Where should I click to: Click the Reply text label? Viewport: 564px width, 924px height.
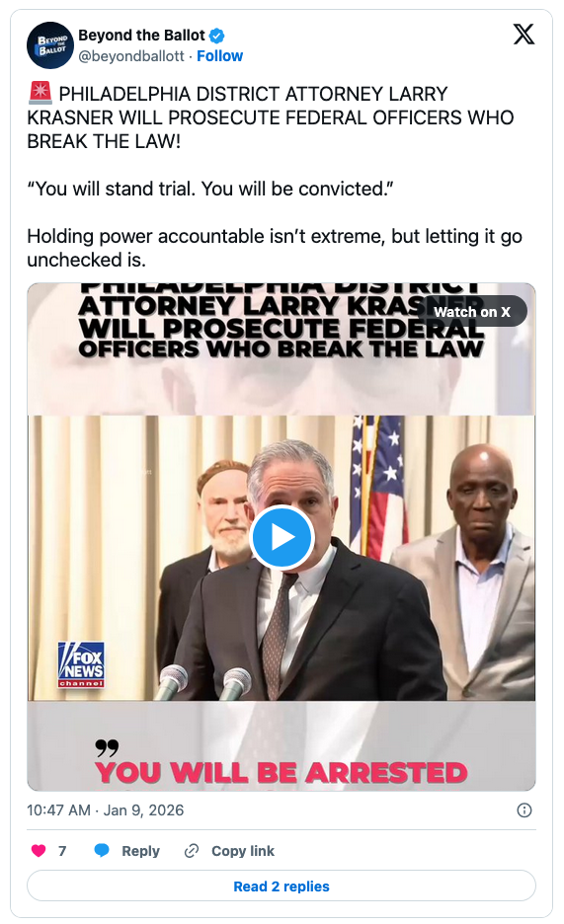coord(140,851)
